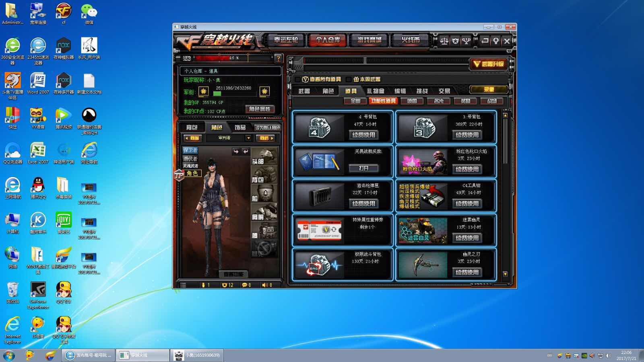This screenshot has height=362, width=644.
Task: Select the 交易 inventory tab
Action: (x=444, y=91)
